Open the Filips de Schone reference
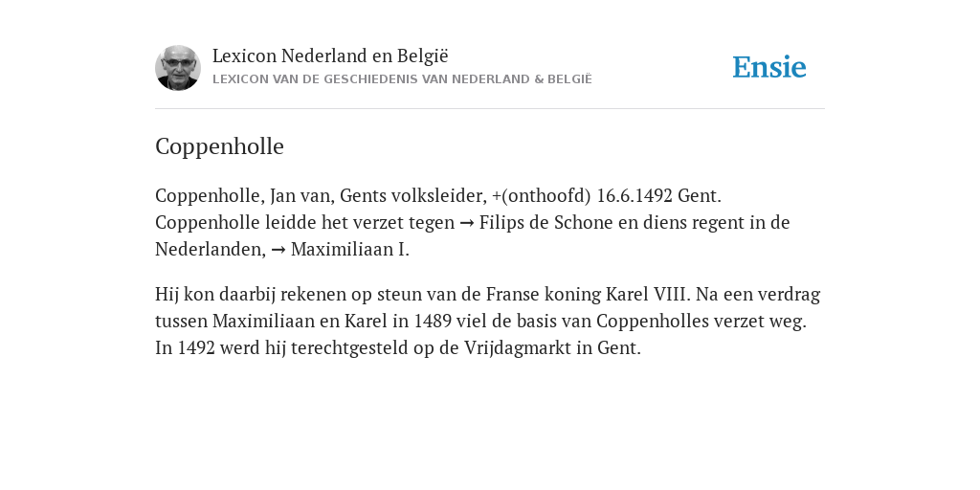 (546, 222)
